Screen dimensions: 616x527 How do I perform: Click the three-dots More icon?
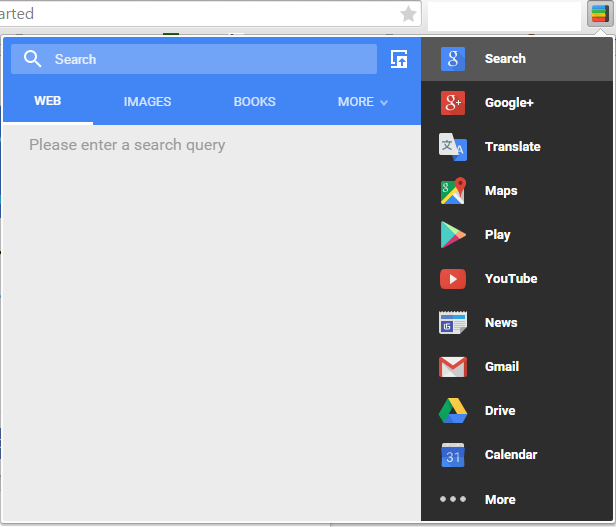click(453, 499)
